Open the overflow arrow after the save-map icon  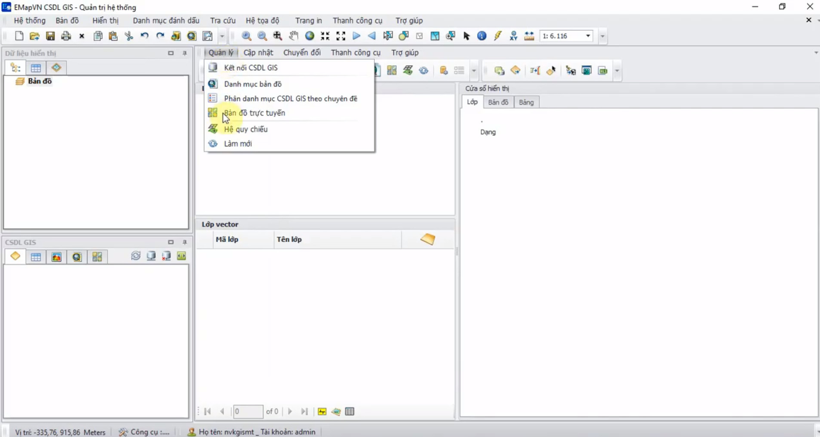click(222, 36)
